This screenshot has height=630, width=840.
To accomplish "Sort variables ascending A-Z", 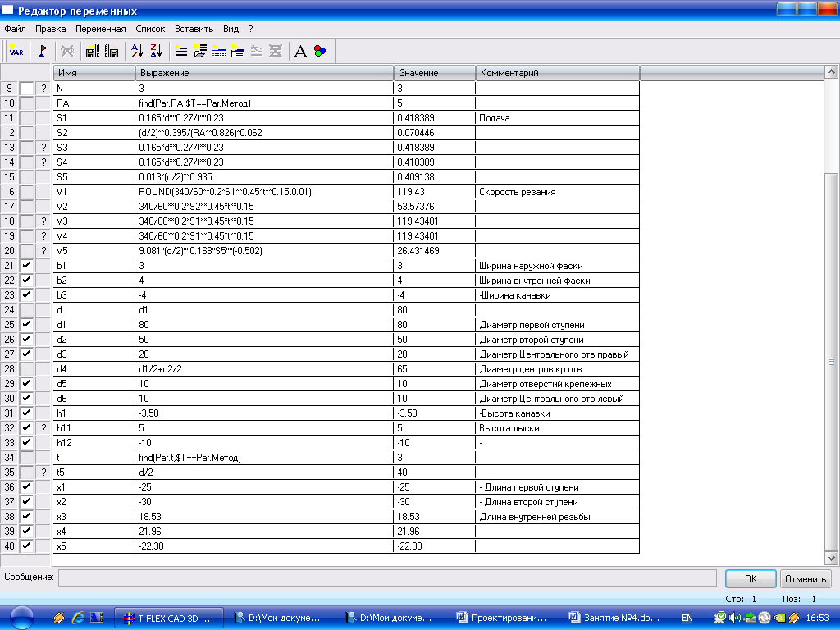I will point(137,52).
